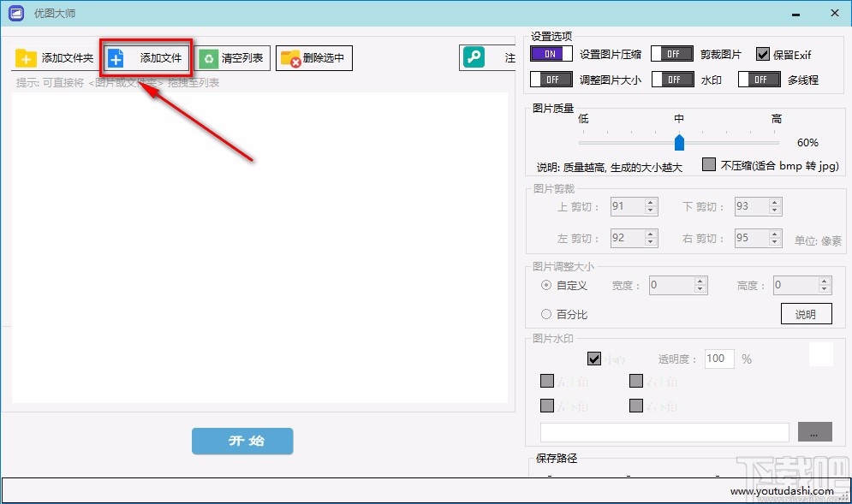Screen dimensions: 852x504
Task: Select the 百分比 percentage radio button
Action: (x=546, y=314)
